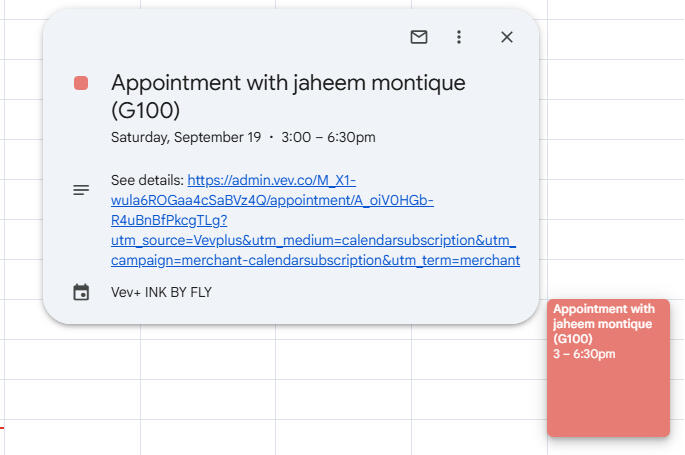This screenshot has width=685, height=455.
Task: Select the red appointment block on the grid
Action: tap(608, 368)
